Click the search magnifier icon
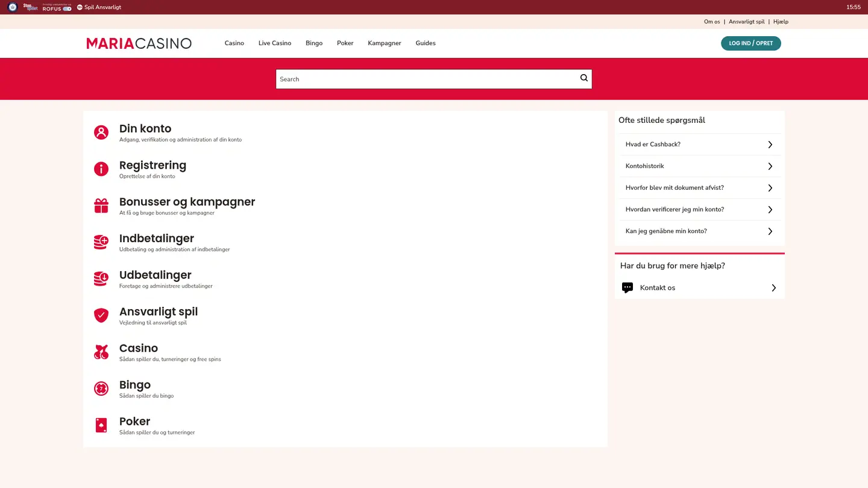The height and width of the screenshot is (488, 868). point(583,78)
